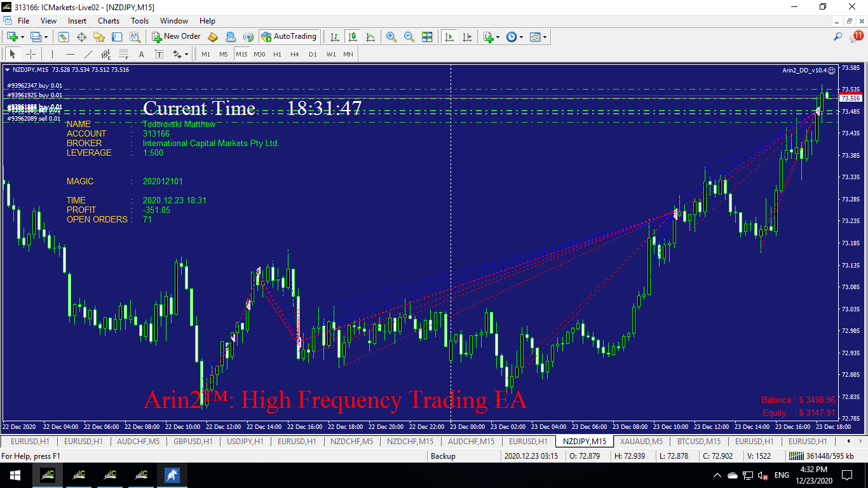Show the Terminal panel
The image size is (868, 488).
117,37
